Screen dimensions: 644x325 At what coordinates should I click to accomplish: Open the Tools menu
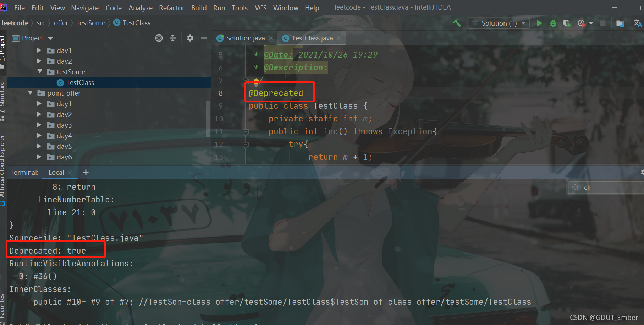pos(240,8)
